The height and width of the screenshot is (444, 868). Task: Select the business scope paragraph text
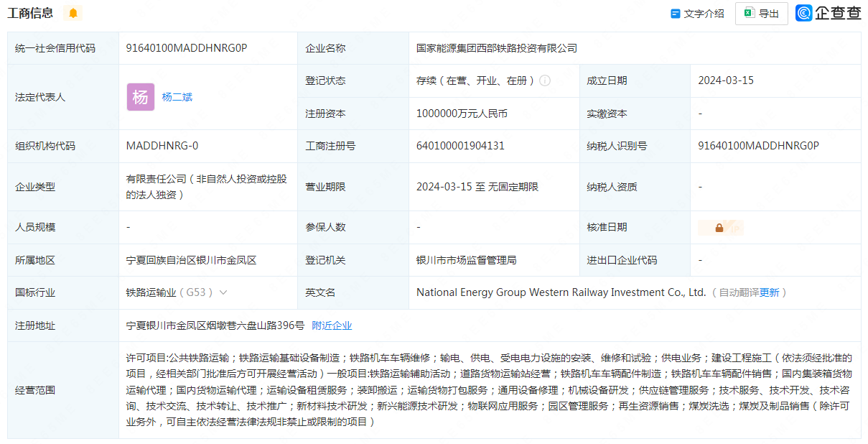[489, 390]
